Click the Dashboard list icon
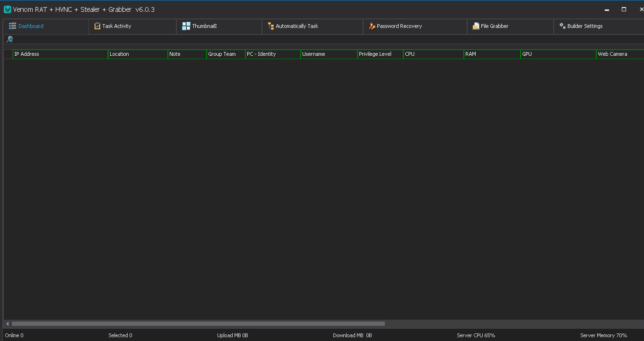 coord(13,26)
